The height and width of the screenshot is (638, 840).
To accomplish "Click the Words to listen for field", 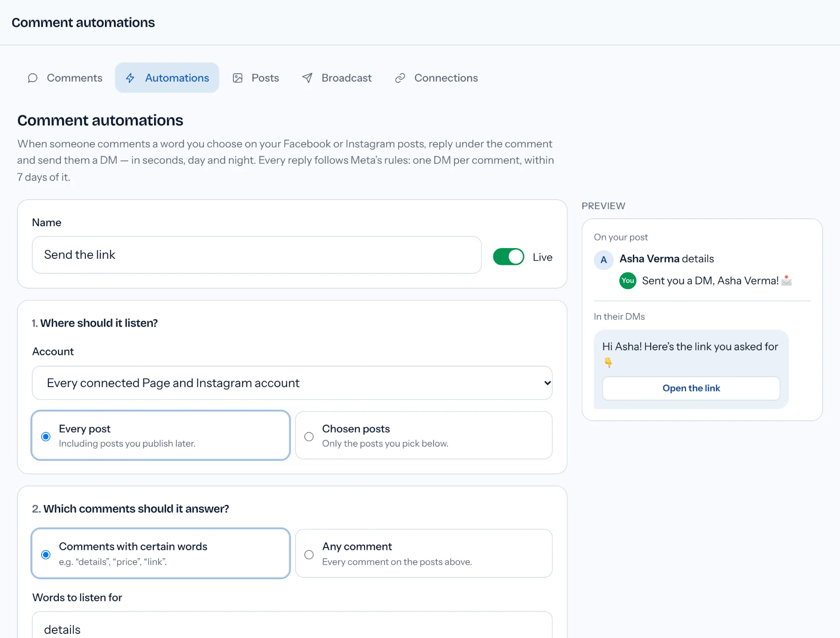I will pos(292,625).
